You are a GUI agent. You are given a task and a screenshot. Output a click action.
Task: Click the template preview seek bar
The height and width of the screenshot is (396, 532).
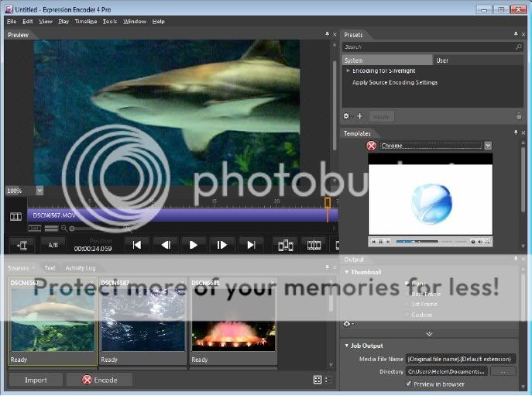tap(417, 242)
